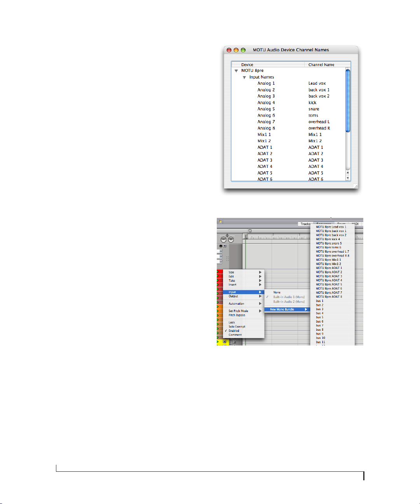
Task: Click the 'back vox 1' channel name
Action: (x=319, y=90)
